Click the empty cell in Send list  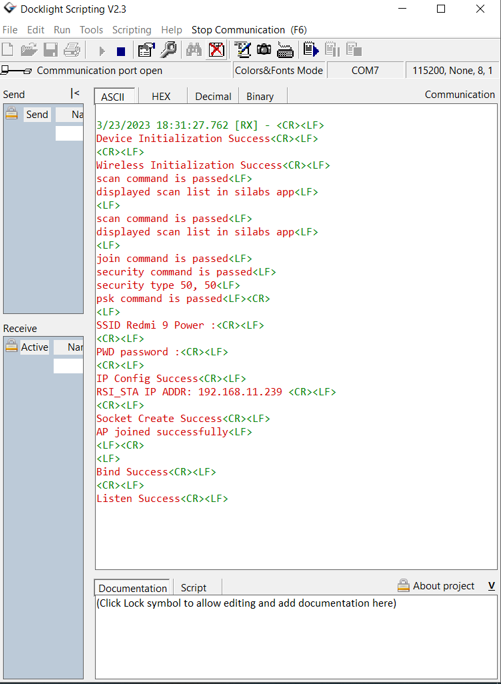click(69, 133)
